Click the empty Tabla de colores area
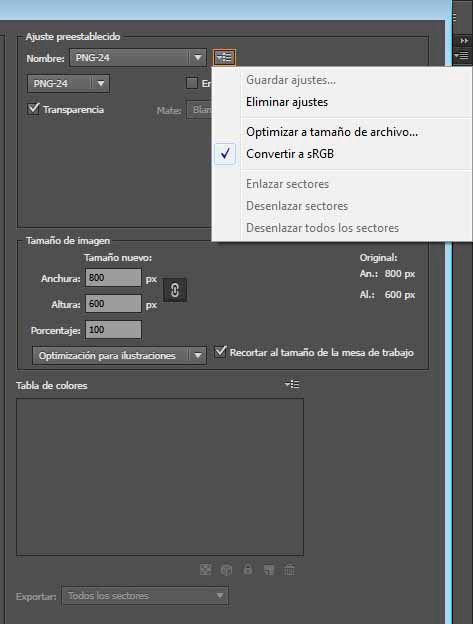 click(x=160, y=477)
